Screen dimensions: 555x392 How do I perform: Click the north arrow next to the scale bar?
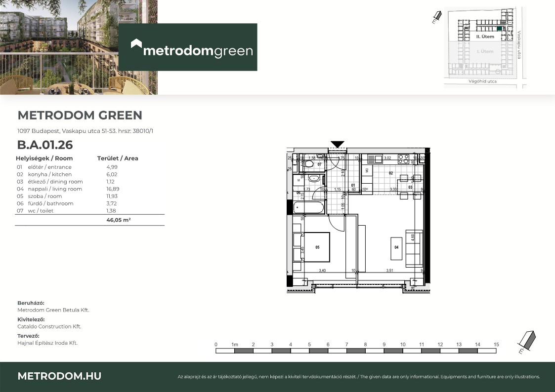pos(526,341)
